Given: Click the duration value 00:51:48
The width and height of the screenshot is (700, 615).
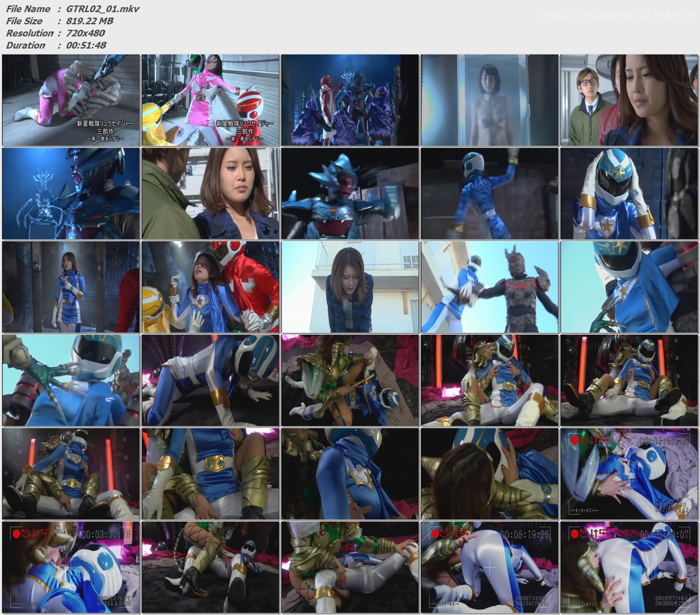Looking at the screenshot, I should point(86,45).
